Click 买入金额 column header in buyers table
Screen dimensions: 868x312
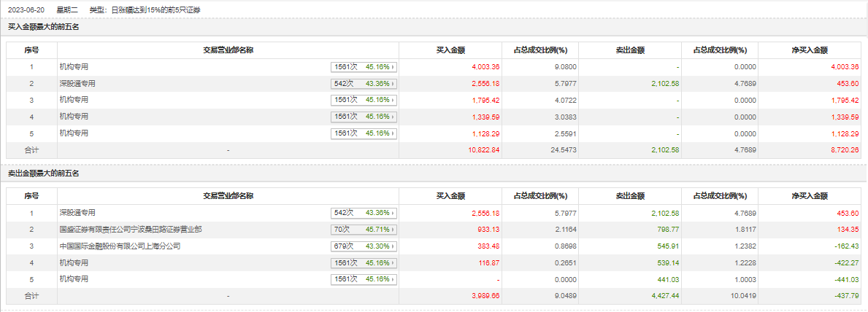450,50
